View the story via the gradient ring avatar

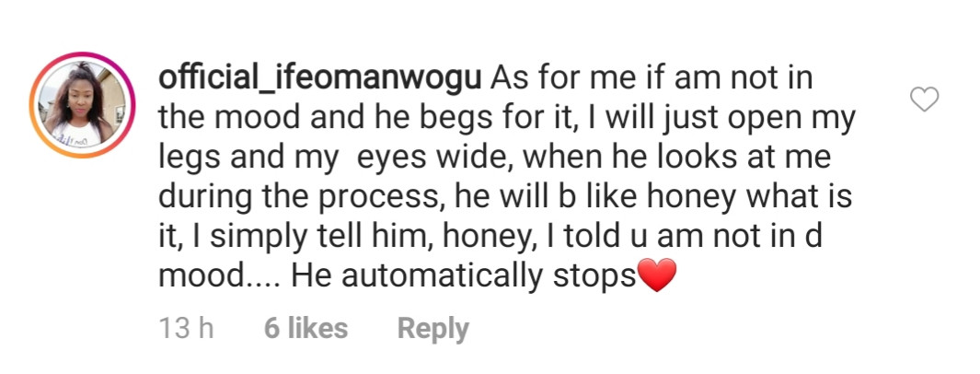tap(82, 104)
